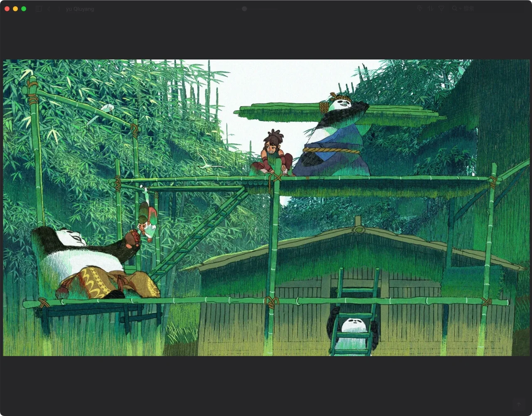Click the magnifier search icon
Viewport: 532px width, 416px height.
454,8
